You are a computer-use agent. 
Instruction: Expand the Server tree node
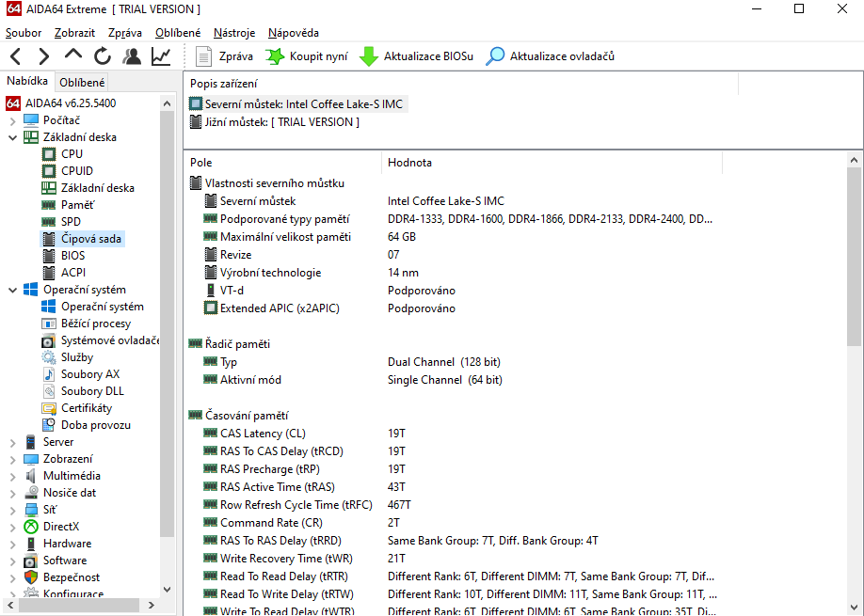(x=12, y=442)
